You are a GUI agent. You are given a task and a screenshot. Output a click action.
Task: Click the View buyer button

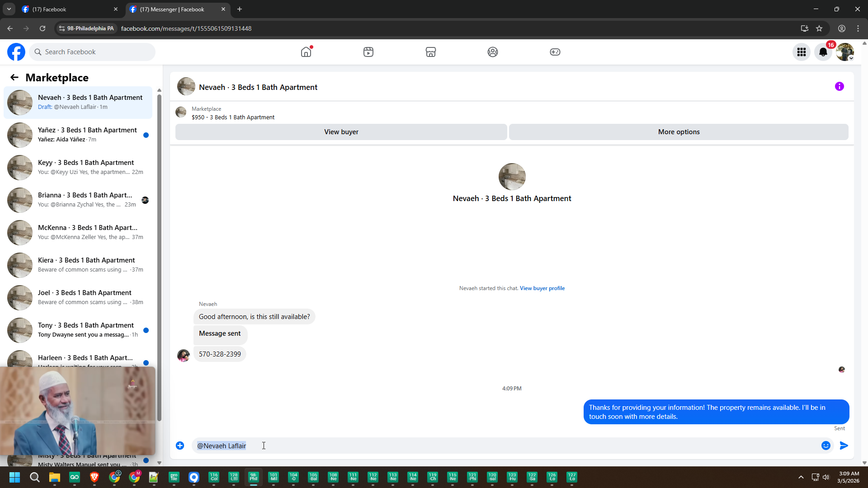[x=341, y=132]
